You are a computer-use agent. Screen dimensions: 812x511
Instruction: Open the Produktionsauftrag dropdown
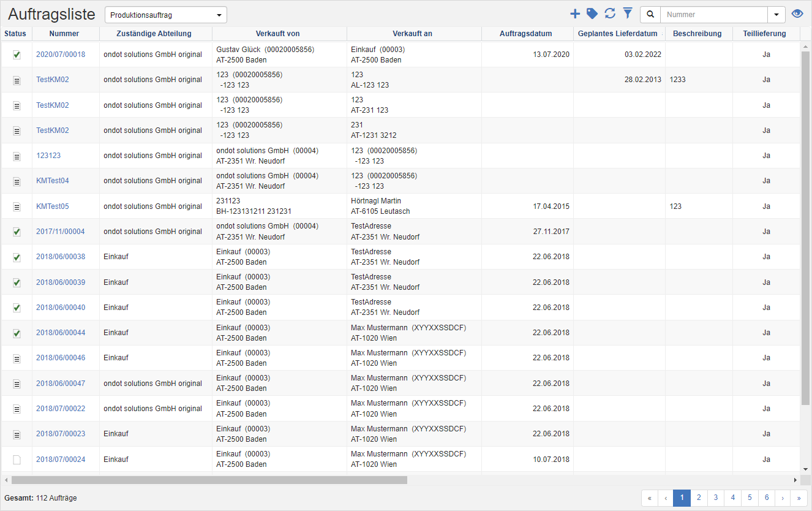pyautogui.click(x=166, y=15)
